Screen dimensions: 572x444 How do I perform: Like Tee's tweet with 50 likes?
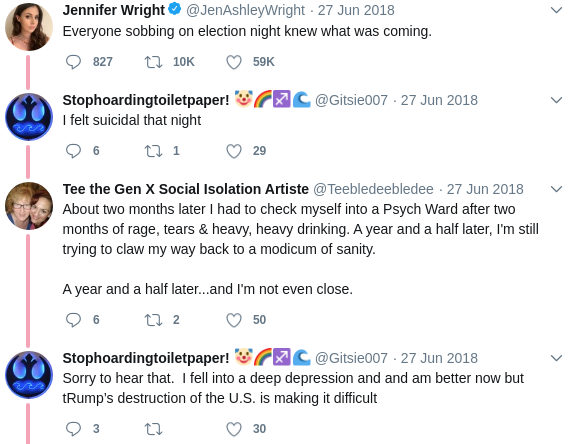[x=234, y=320]
